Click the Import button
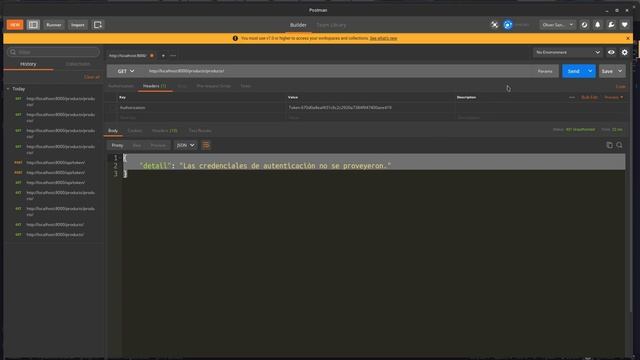640x360 pixels. pyautogui.click(x=78, y=25)
